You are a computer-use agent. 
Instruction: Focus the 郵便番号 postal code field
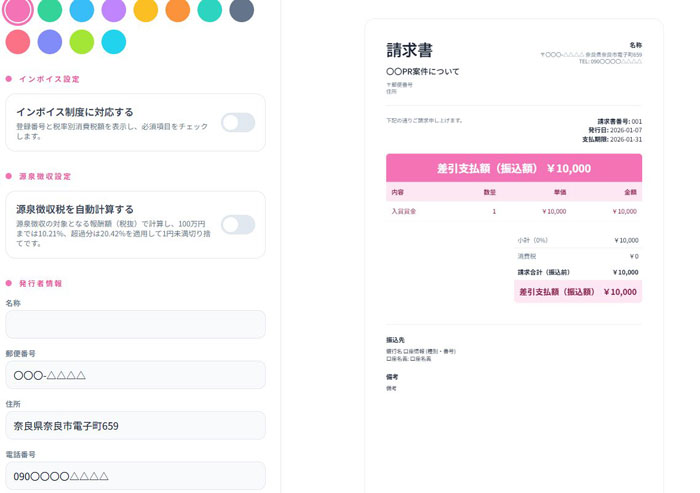tap(135, 375)
